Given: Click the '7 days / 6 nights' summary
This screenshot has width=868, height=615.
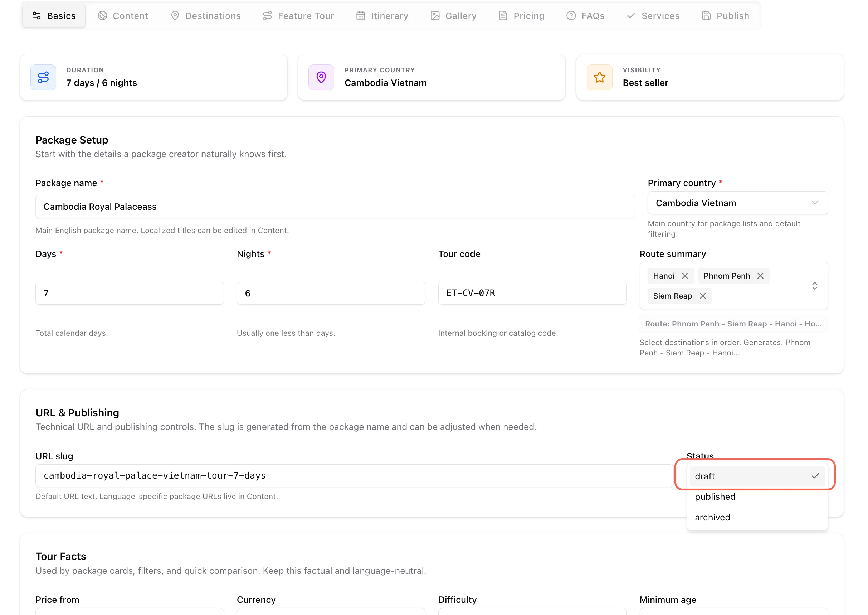Looking at the screenshot, I should (x=102, y=83).
